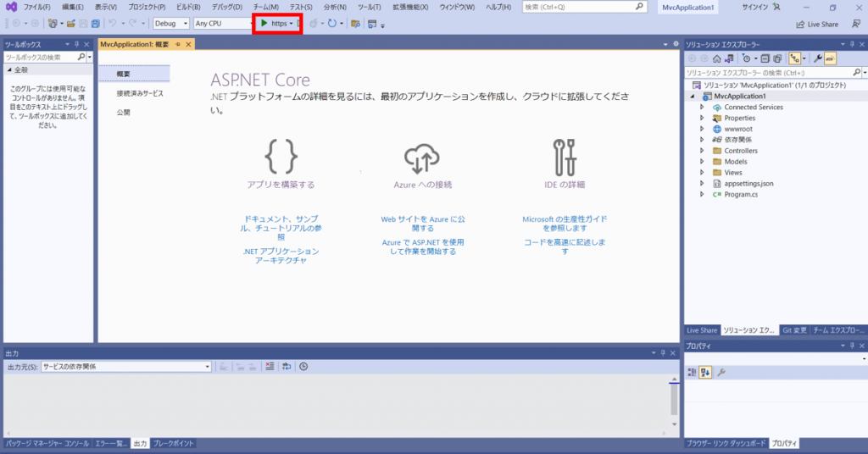Image resolution: width=868 pixels, height=454 pixels.
Task: Switch views icon in Solution Explorer toolbar
Action: click(729, 58)
